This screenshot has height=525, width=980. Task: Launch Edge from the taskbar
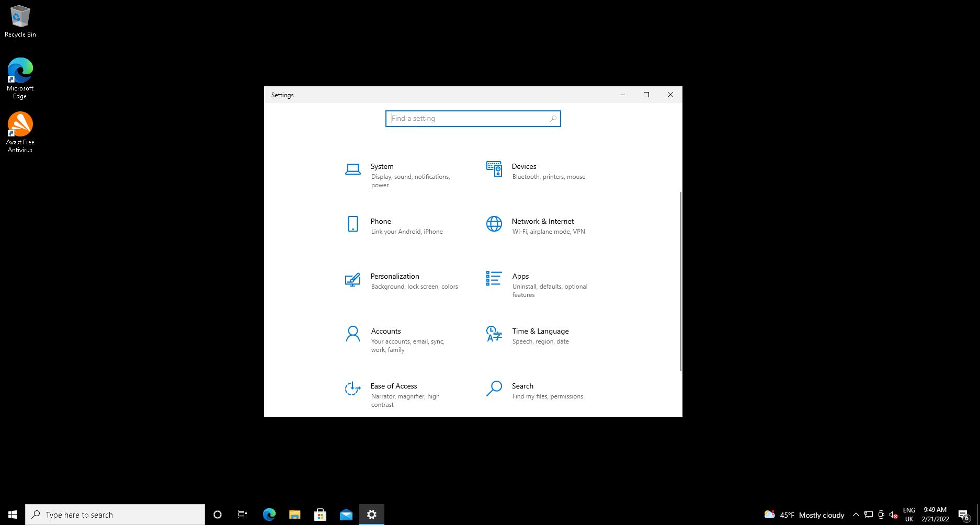(269, 515)
